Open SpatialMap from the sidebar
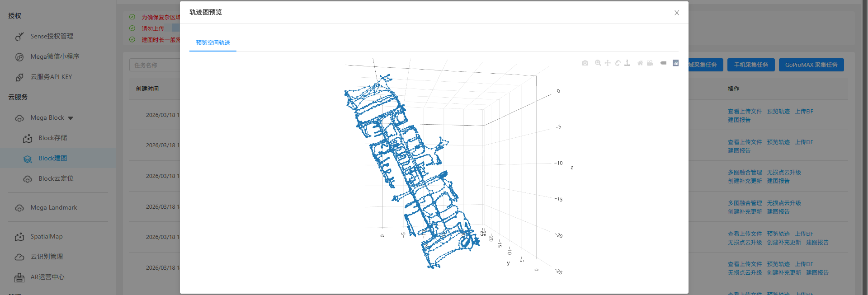 [46, 236]
